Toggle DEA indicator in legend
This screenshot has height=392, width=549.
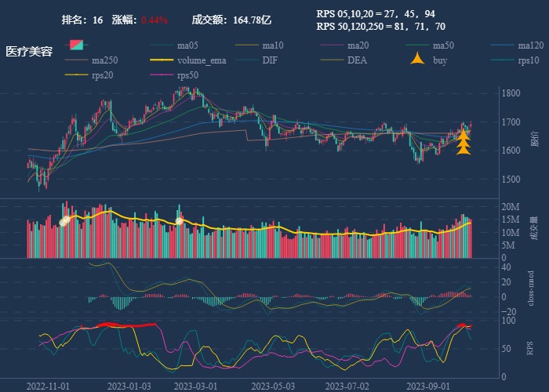(x=357, y=60)
